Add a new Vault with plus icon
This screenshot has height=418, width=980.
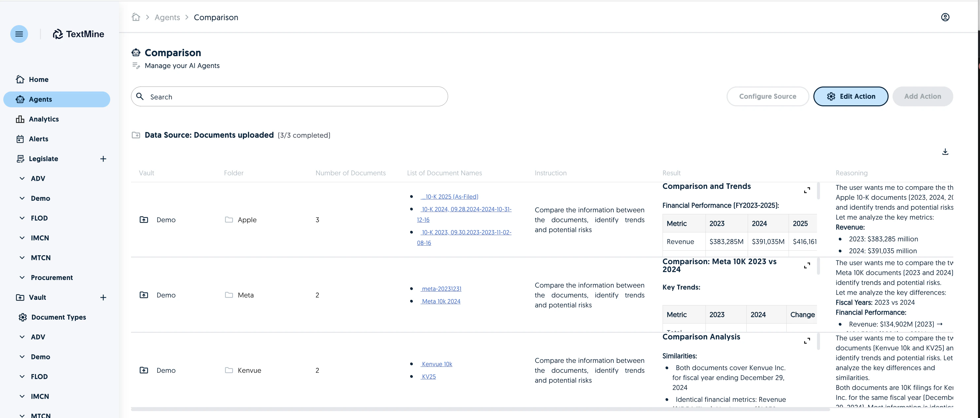pyautogui.click(x=103, y=297)
